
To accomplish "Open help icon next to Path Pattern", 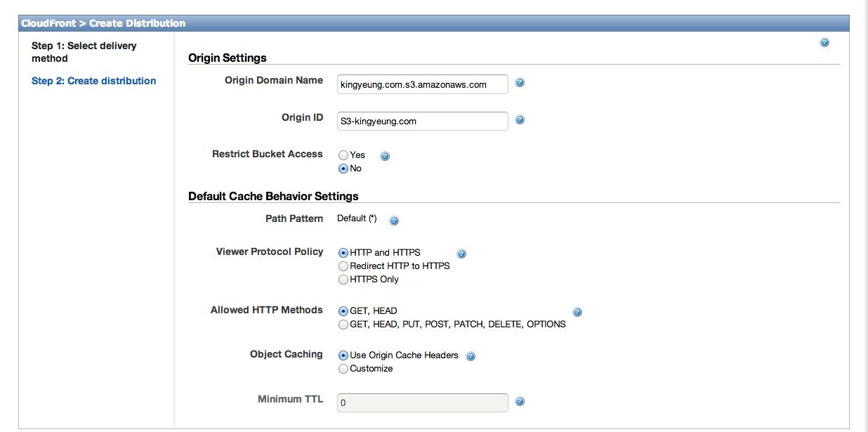I will click(x=394, y=221).
